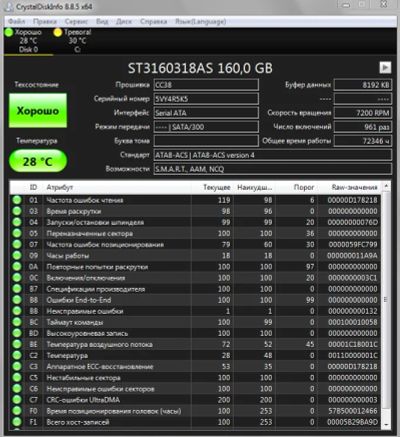400x437 pixels.
Task: Click the ATA8-ACS standard field
Action: point(273,155)
